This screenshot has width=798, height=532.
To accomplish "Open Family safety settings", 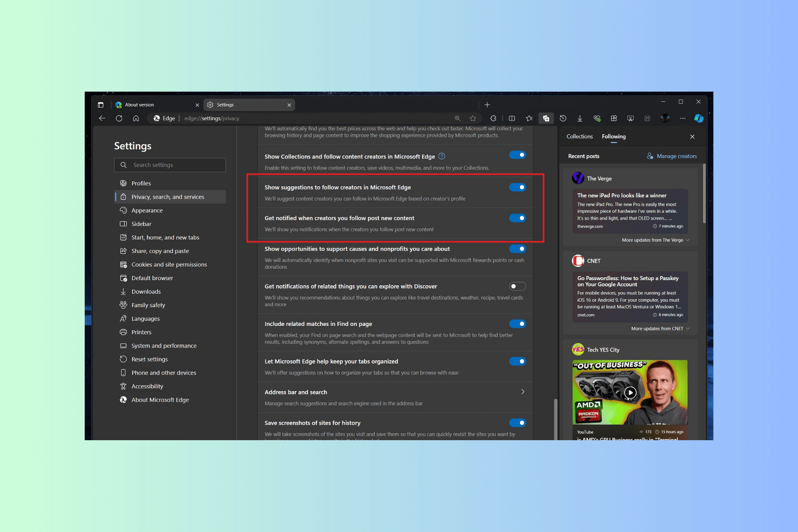I will pos(170,305).
